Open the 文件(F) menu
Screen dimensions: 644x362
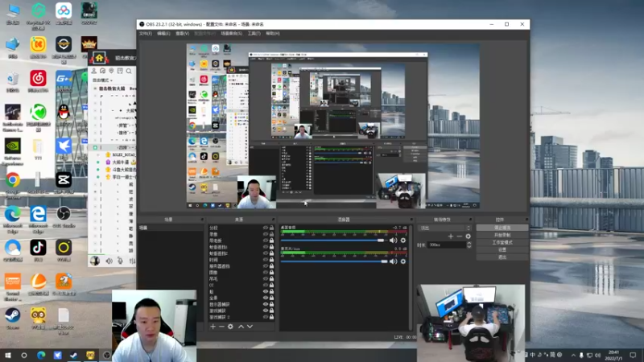click(146, 34)
